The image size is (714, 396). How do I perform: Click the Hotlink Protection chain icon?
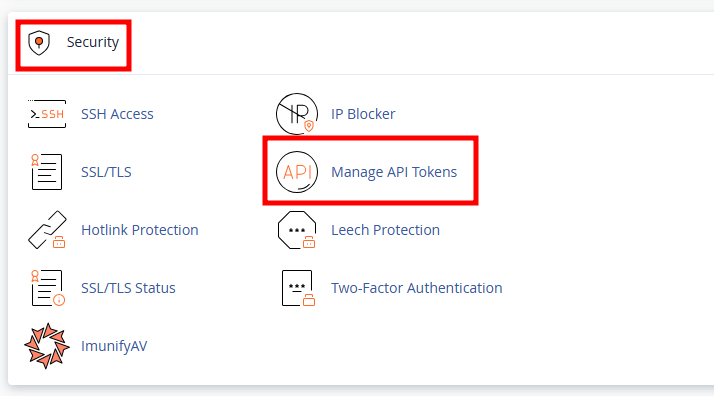47,230
